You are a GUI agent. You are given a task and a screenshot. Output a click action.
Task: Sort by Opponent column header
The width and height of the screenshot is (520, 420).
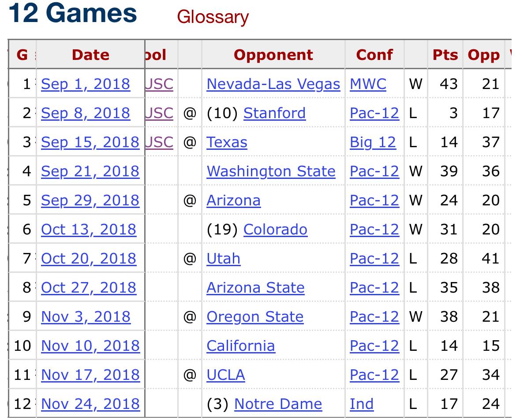pyautogui.click(x=273, y=55)
